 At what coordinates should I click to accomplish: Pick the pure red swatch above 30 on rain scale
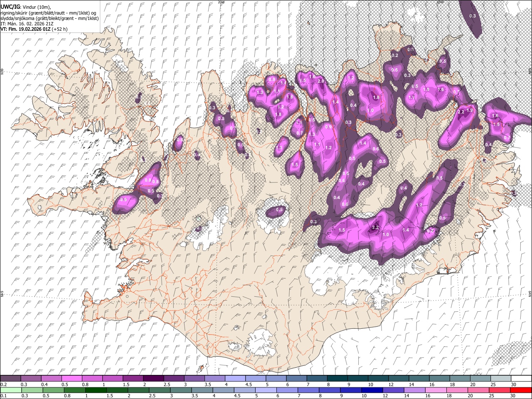(x=521, y=390)
